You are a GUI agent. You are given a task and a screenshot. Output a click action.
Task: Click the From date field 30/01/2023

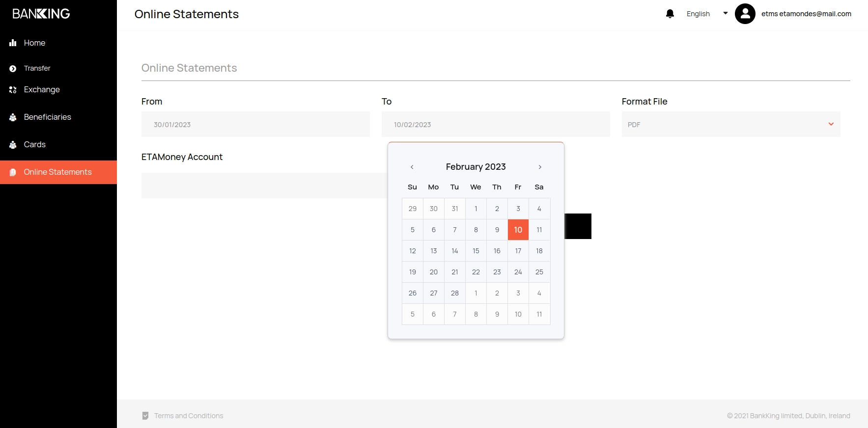255,124
